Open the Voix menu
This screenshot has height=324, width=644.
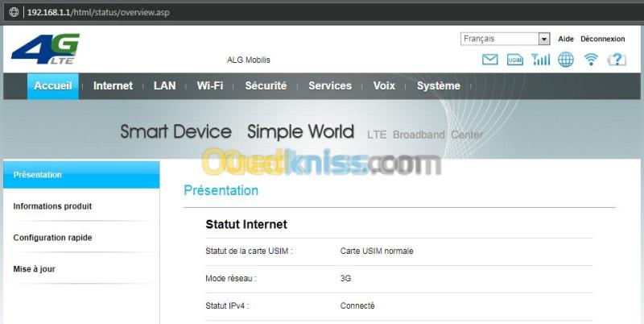(x=384, y=85)
